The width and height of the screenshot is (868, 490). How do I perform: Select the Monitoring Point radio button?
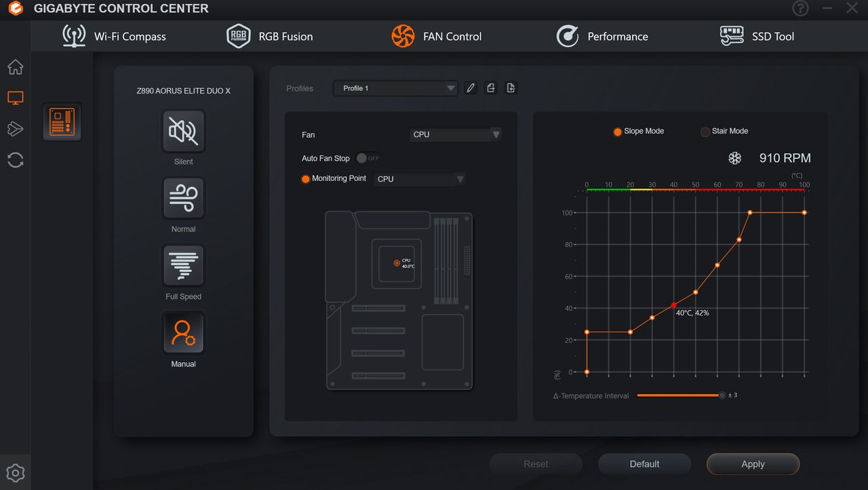(305, 179)
